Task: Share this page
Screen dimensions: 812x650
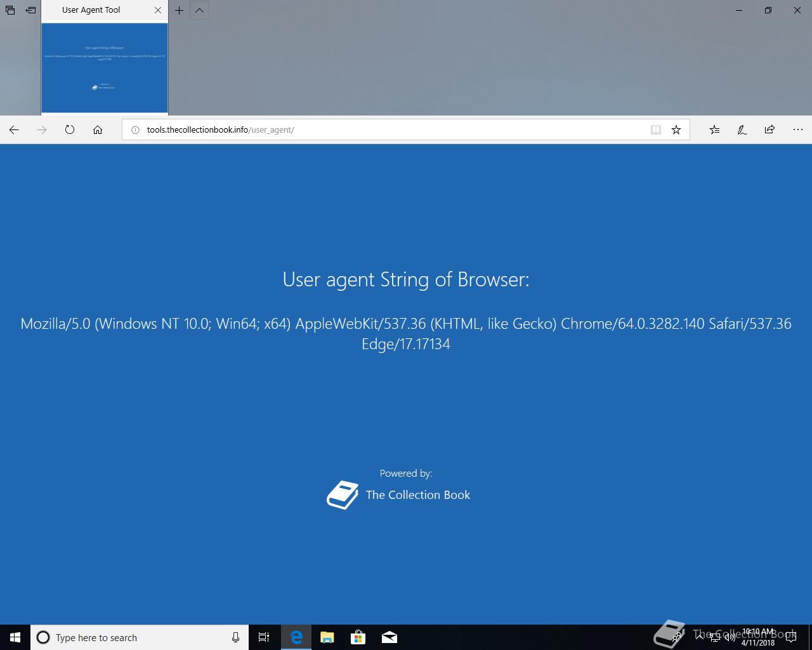Action: [x=769, y=129]
